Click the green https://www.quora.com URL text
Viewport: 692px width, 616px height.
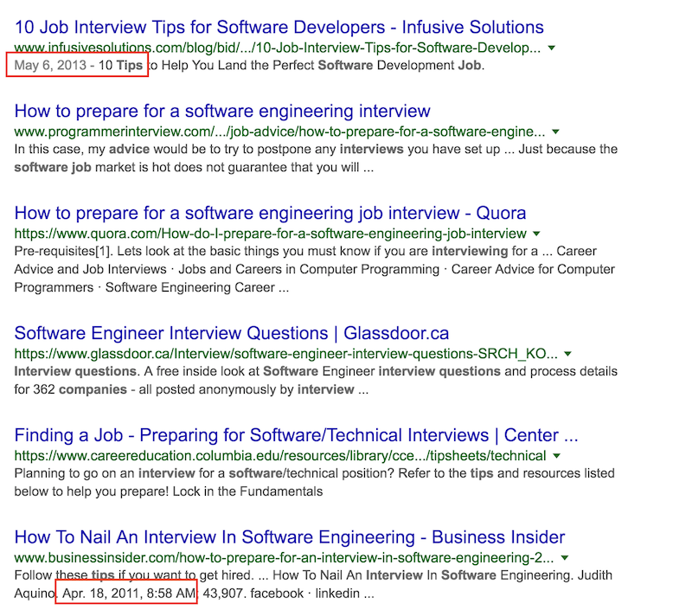pyautogui.click(x=270, y=234)
